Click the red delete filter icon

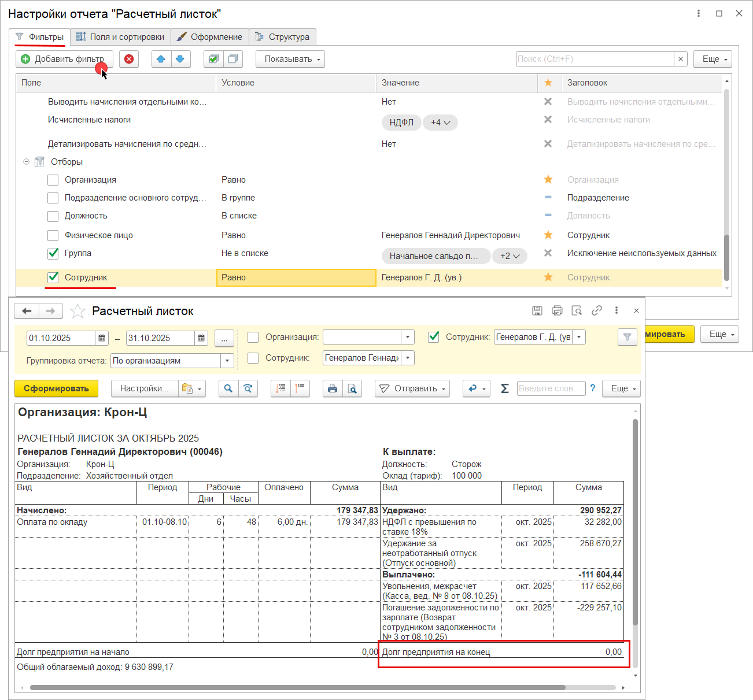[129, 59]
